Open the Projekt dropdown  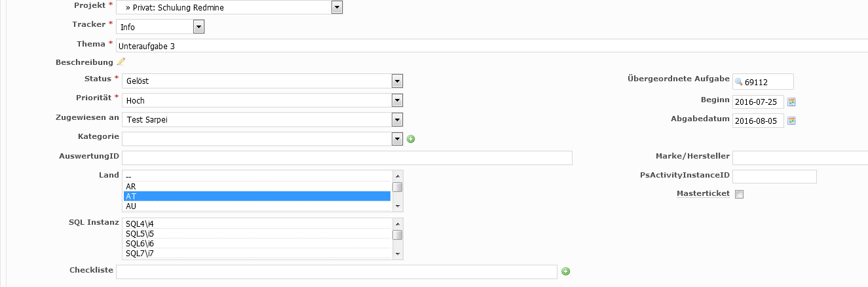coord(230,8)
